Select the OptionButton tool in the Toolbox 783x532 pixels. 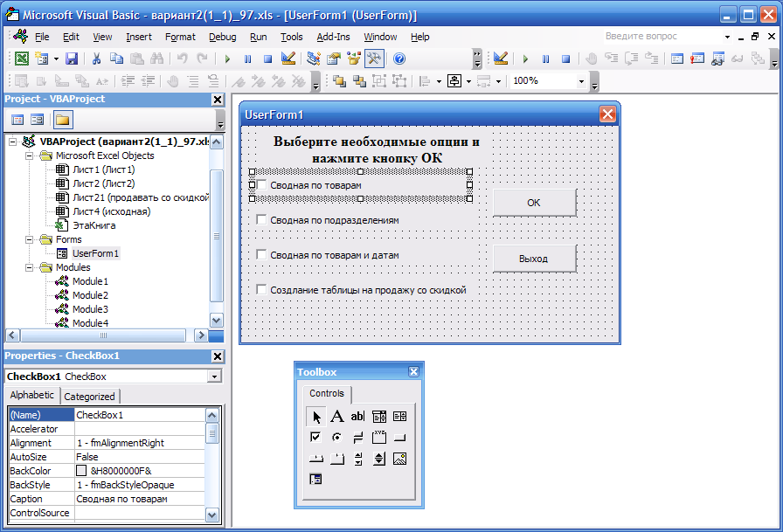[337, 437]
